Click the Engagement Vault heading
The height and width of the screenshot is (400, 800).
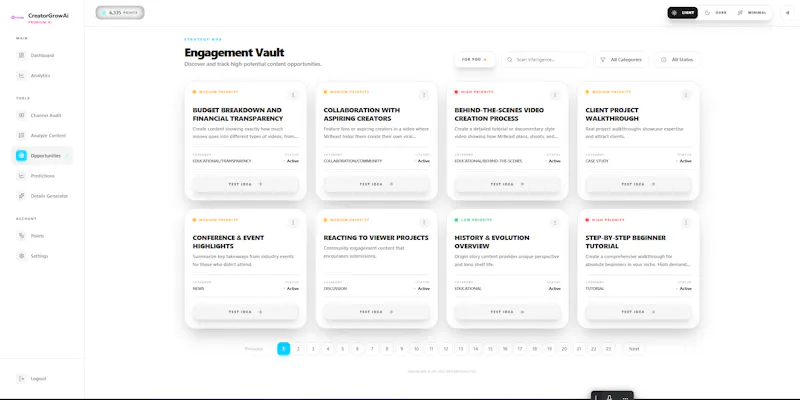pos(234,53)
